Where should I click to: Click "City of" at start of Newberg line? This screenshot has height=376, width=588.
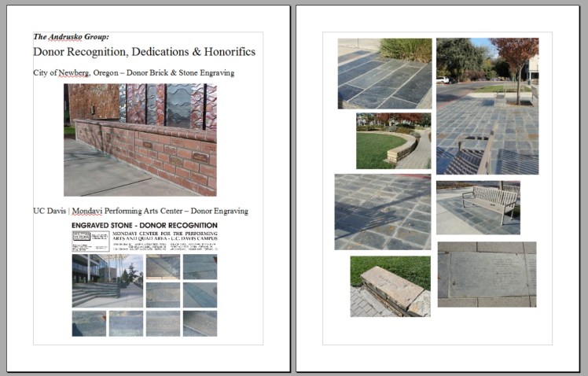coord(44,72)
